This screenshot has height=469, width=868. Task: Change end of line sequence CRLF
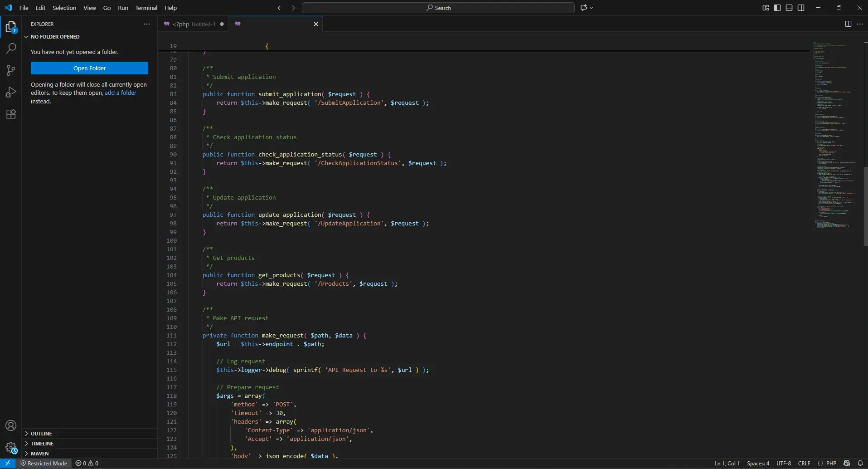[x=804, y=463]
